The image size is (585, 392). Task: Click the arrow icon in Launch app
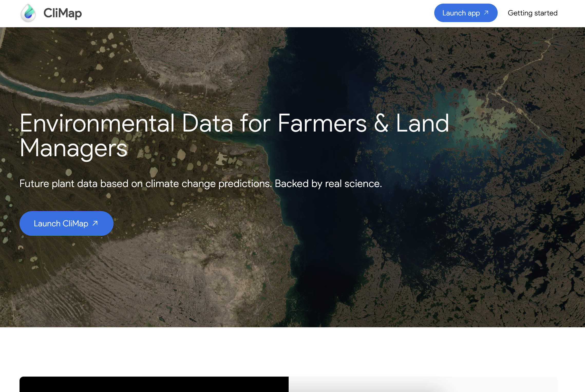point(486,13)
